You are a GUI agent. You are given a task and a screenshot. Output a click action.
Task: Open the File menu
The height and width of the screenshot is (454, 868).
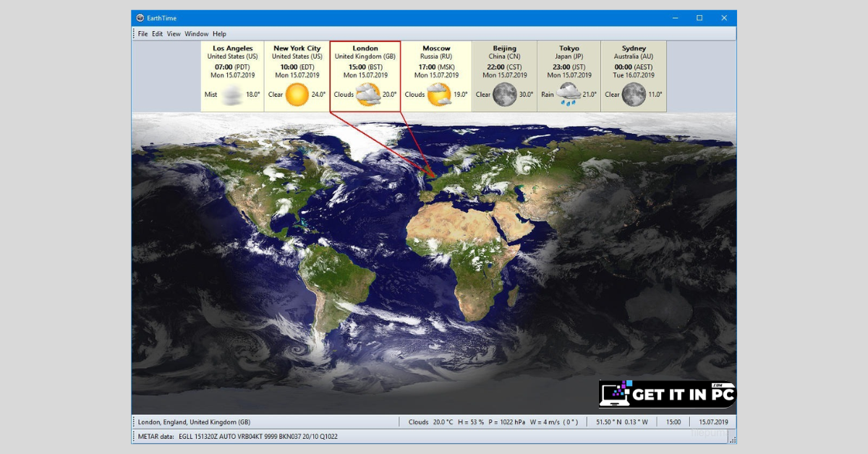pyautogui.click(x=142, y=34)
